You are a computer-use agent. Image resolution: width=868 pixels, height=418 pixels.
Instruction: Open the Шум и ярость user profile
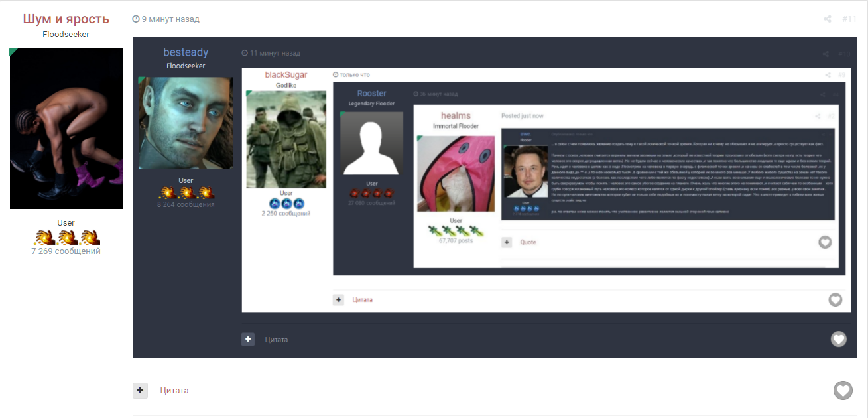pyautogui.click(x=66, y=19)
